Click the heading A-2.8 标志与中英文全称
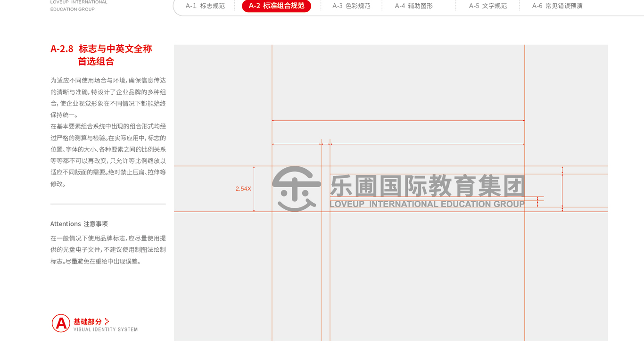 (x=101, y=49)
